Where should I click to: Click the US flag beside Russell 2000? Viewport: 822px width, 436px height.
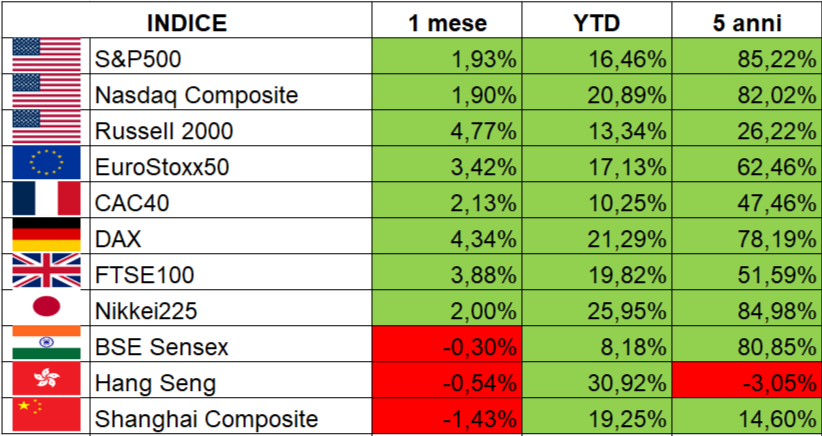[x=46, y=130]
